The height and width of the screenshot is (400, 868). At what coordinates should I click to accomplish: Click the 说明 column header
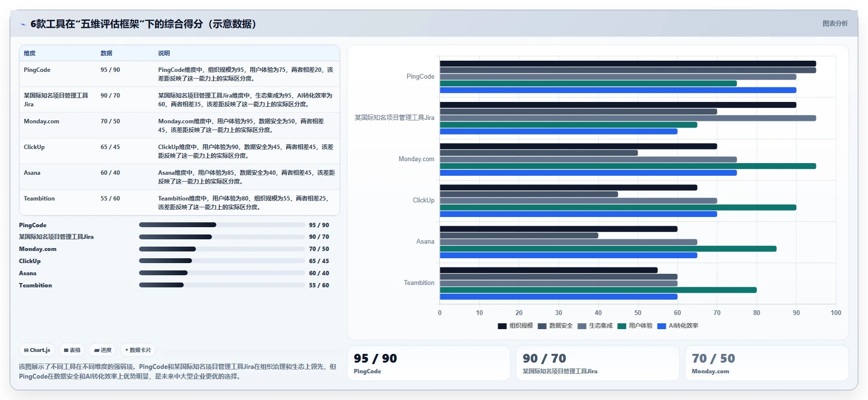[164, 53]
